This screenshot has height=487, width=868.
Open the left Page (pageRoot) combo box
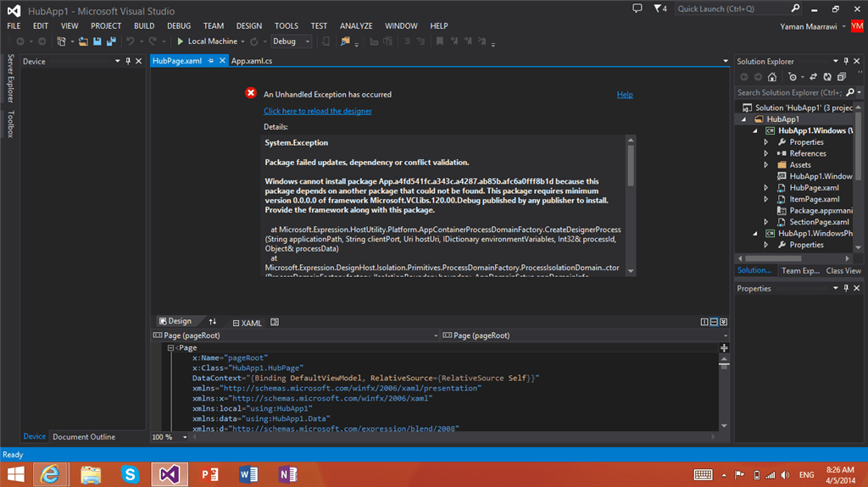click(296, 335)
